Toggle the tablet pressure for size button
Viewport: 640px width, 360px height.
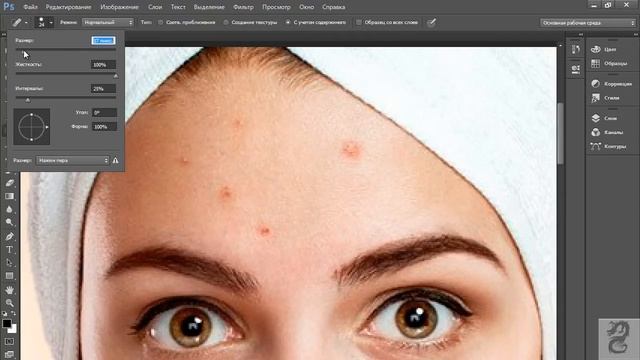coord(431,22)
